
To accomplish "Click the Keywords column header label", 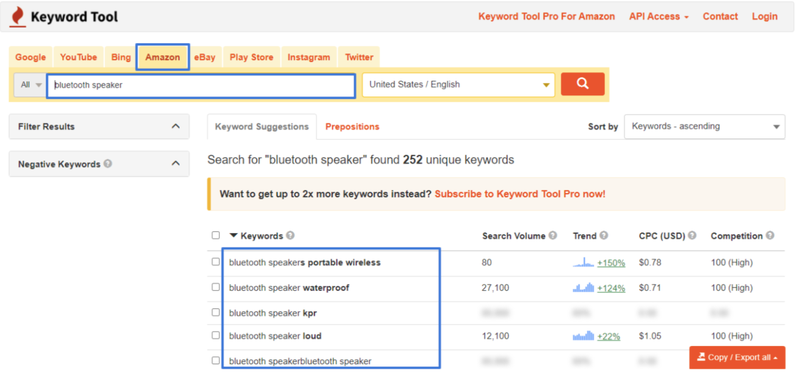I will coord(262,236).
